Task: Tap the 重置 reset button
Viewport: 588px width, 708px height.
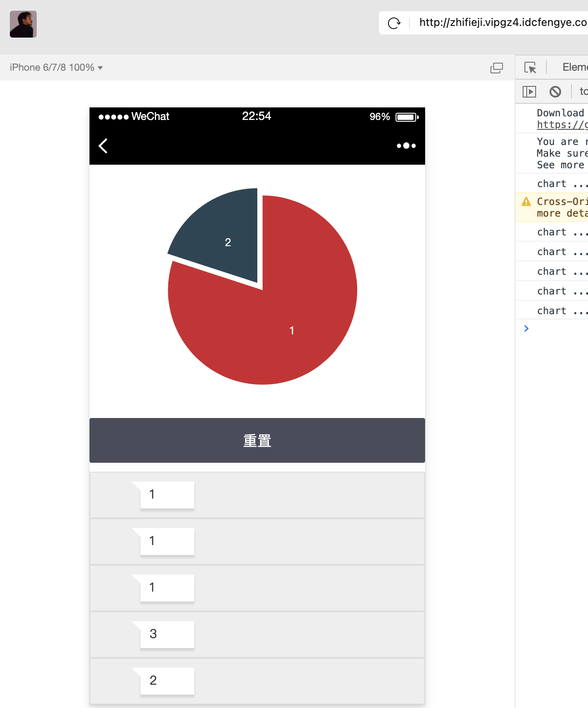Action: tap(257, 440)
